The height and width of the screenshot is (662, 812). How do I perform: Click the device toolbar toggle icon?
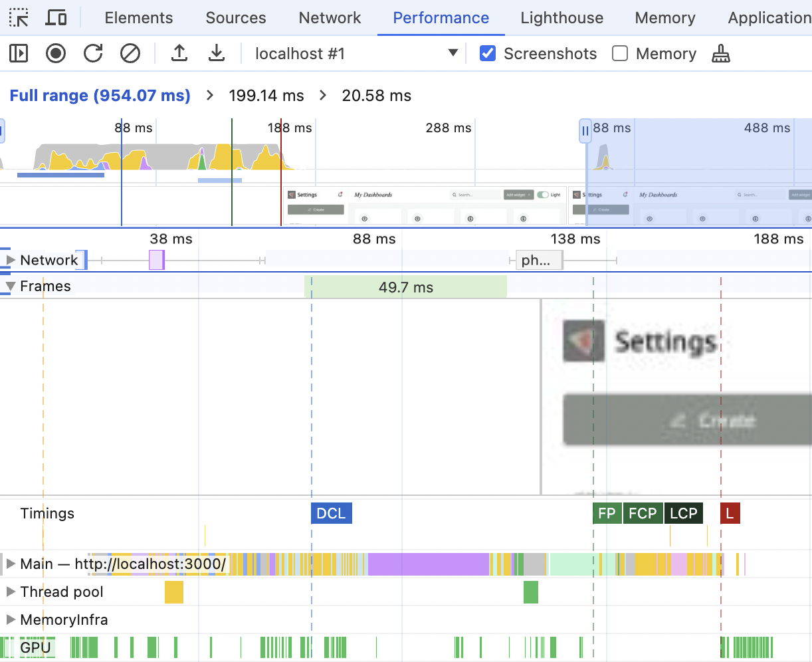(x=56, y=18)
